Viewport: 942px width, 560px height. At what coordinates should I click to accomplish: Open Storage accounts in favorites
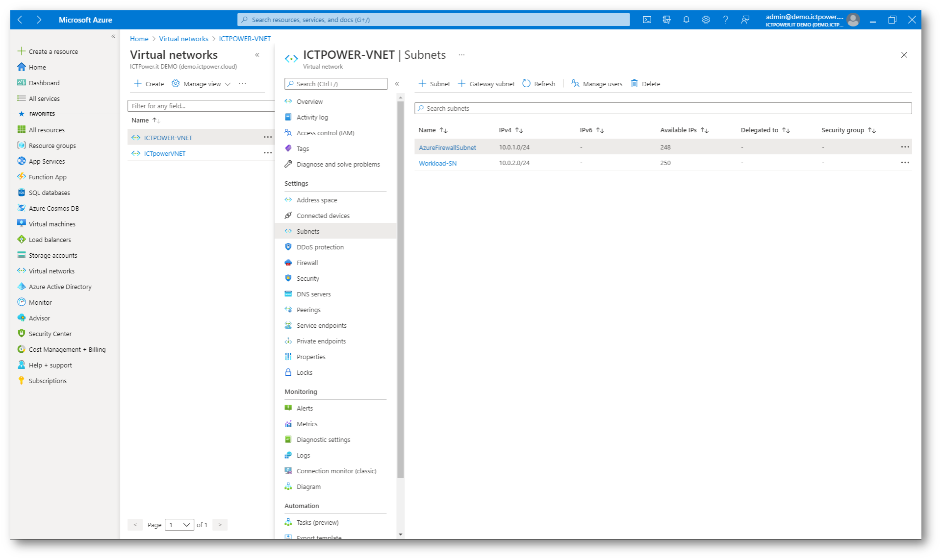click(x=47, y=255)
